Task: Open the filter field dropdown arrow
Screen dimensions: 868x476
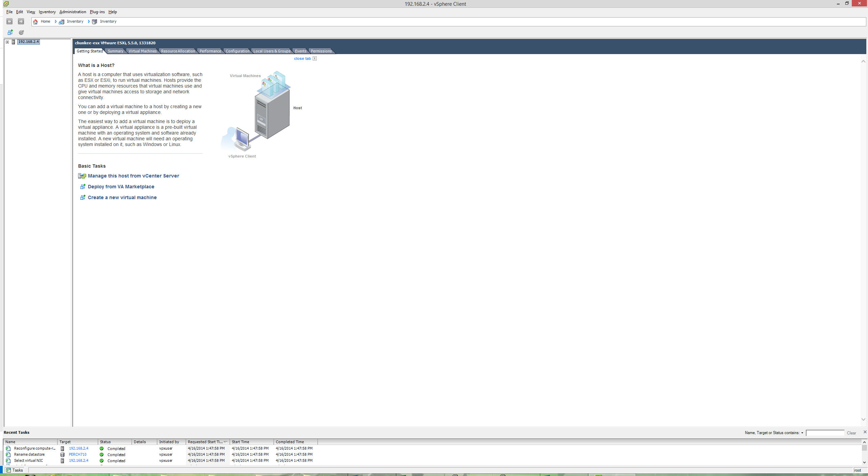Action: [x=802, y=433]
